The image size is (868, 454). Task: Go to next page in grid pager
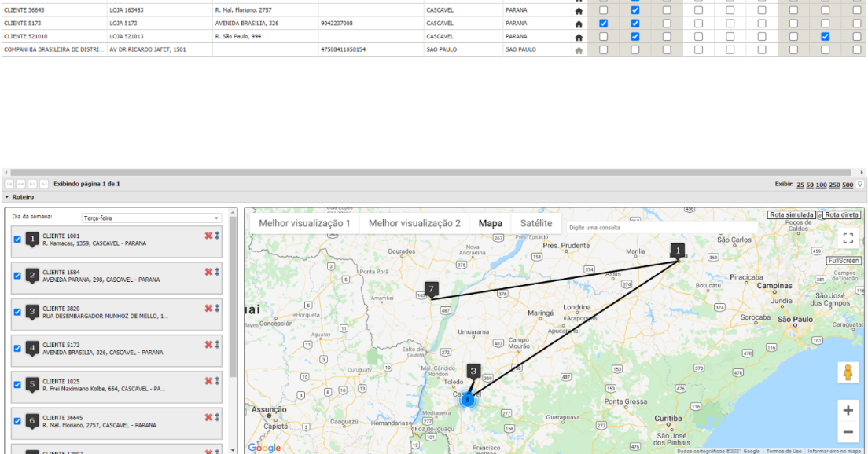click(x=32, y=184)
